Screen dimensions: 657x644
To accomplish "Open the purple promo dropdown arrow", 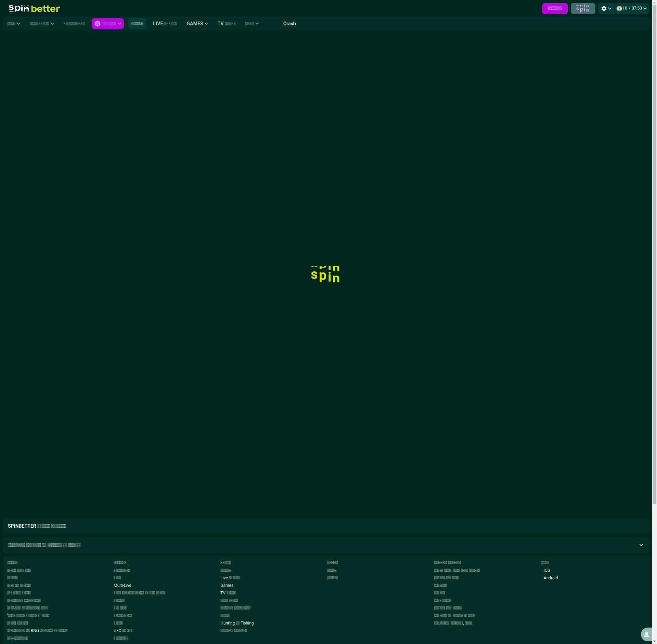I will click(119, 24).
